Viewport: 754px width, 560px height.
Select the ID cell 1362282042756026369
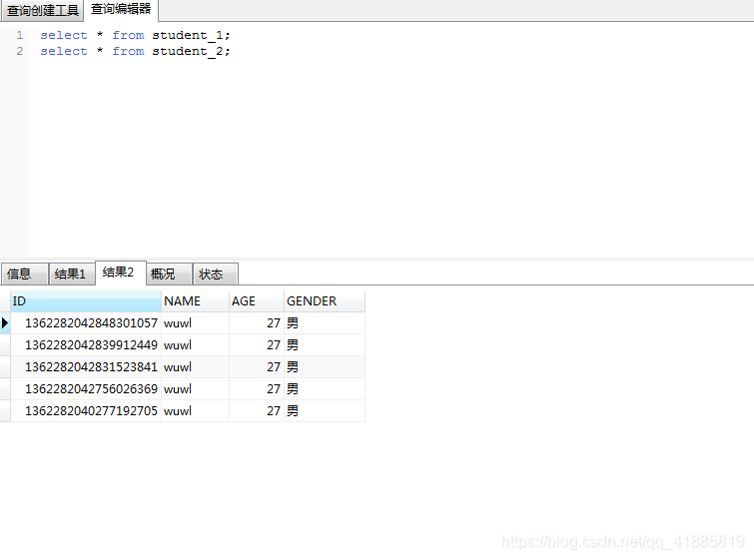point(86,389)
